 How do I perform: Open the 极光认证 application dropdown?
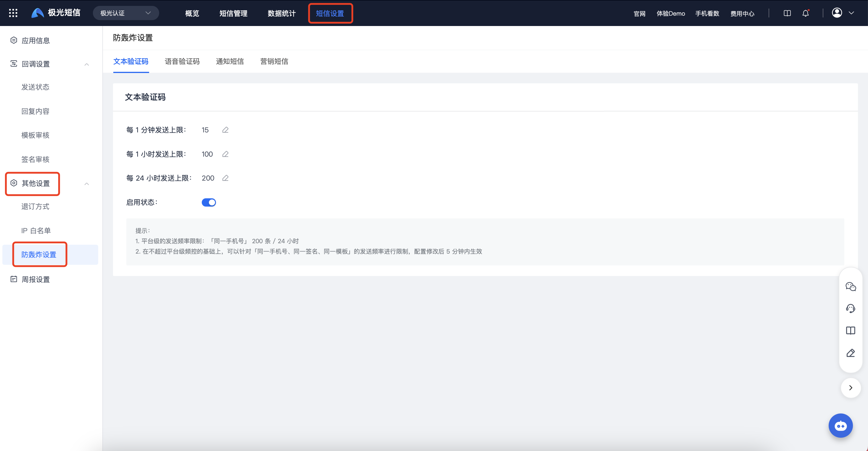126,13
